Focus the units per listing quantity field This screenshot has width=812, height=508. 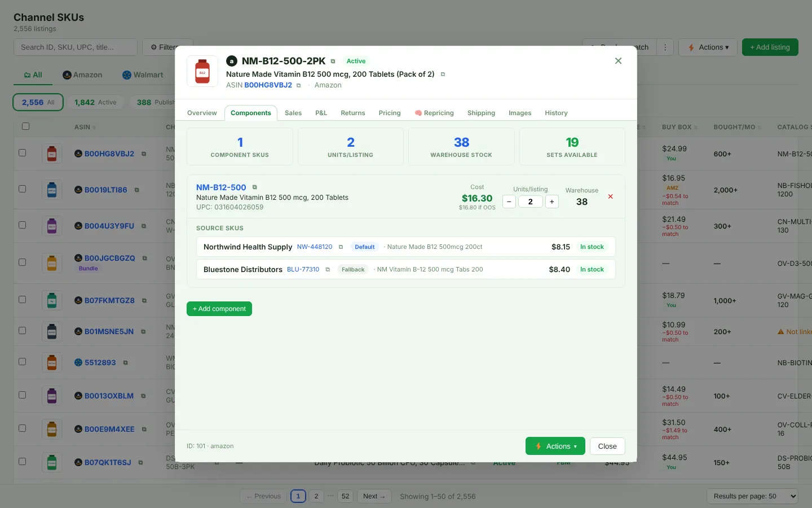pyautogui.click(x=531, y=202)
